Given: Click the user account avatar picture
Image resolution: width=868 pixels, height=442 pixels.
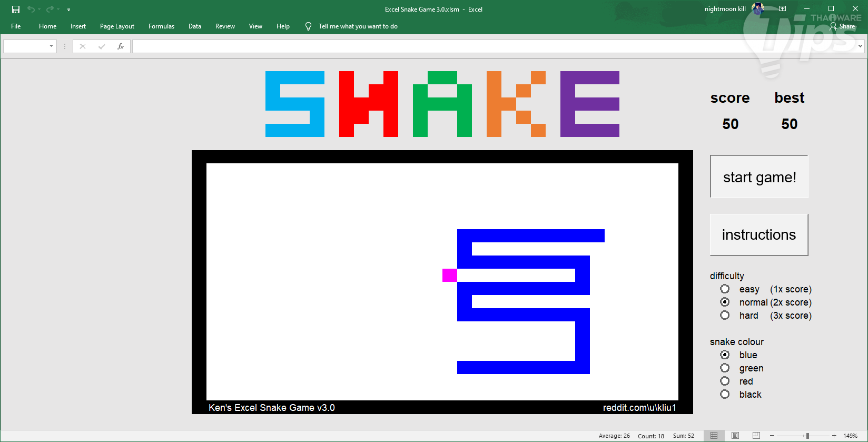Looking at the screenshot, I should [758, 9].
